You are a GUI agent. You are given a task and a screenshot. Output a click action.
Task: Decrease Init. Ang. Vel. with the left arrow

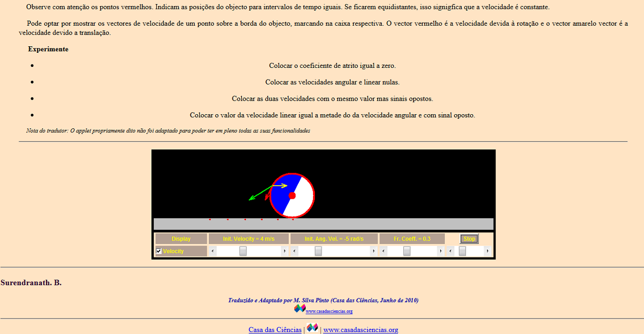(295, 251)
